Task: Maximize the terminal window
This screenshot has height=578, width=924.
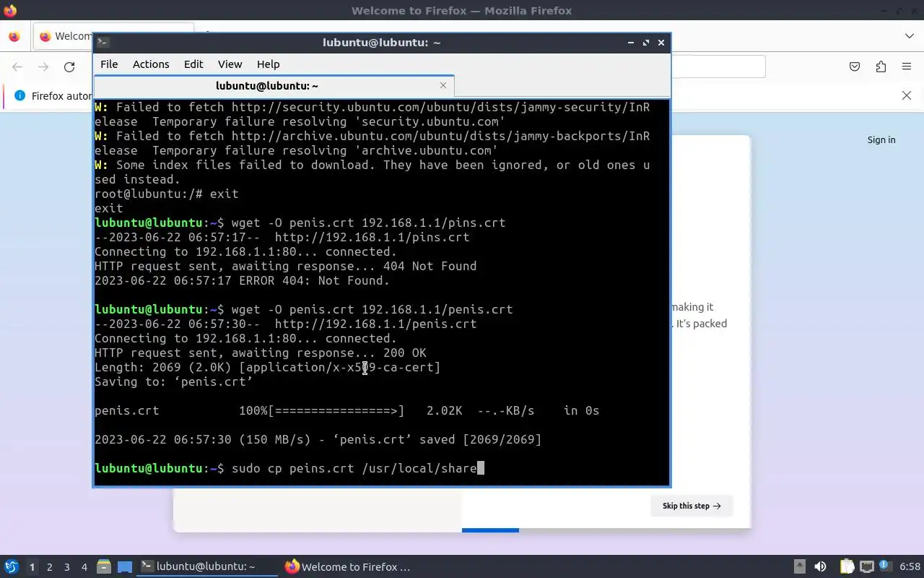Action: (646, 43)
